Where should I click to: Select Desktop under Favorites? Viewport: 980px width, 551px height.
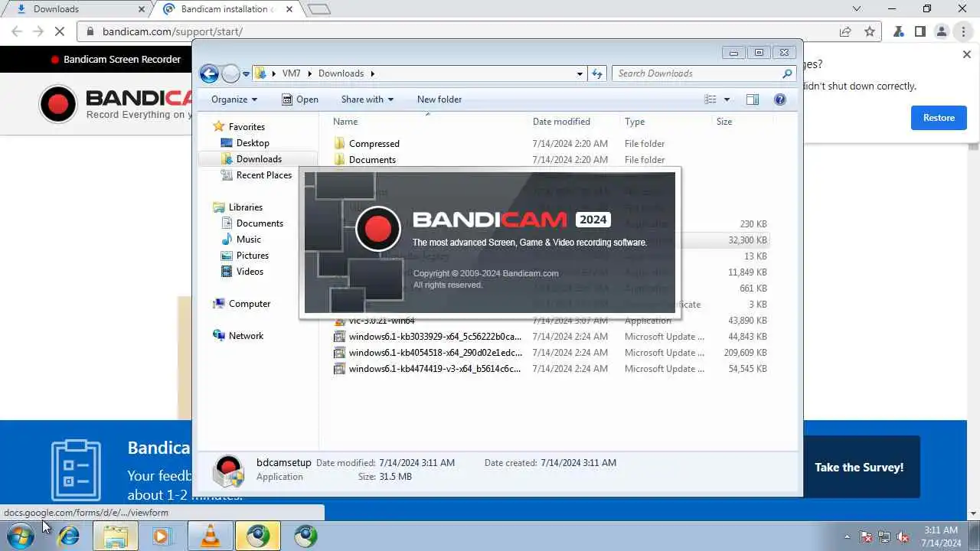coord(253,143)
